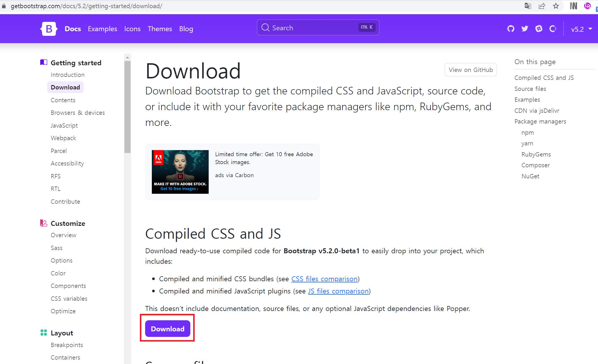Open the CSS files comparison link
This screenshot has height=364, width=598.
[x=324, y=279]
